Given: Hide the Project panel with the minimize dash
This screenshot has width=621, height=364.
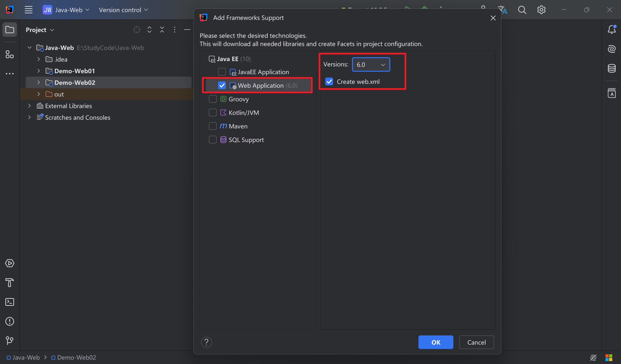Looking at the screenshot, I should (x=187, y=30).
